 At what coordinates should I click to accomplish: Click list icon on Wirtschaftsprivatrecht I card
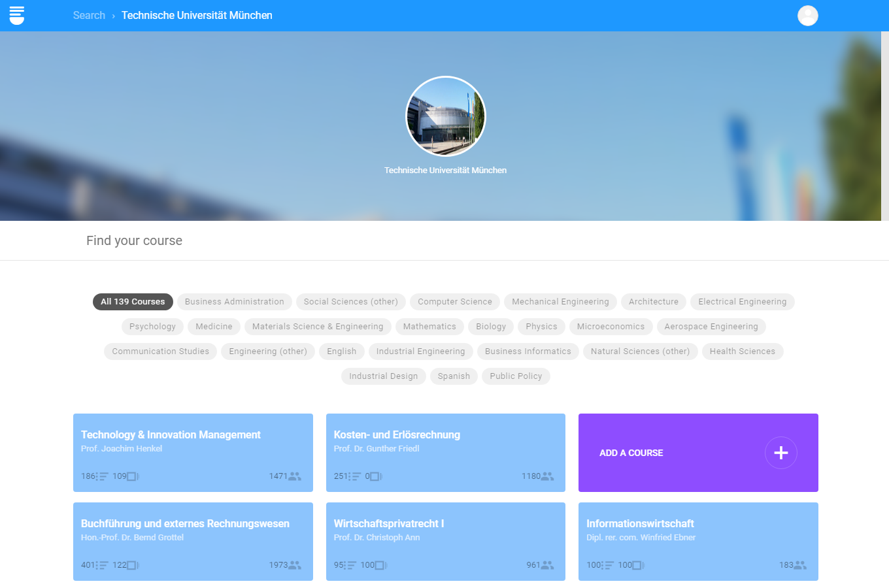350,565
